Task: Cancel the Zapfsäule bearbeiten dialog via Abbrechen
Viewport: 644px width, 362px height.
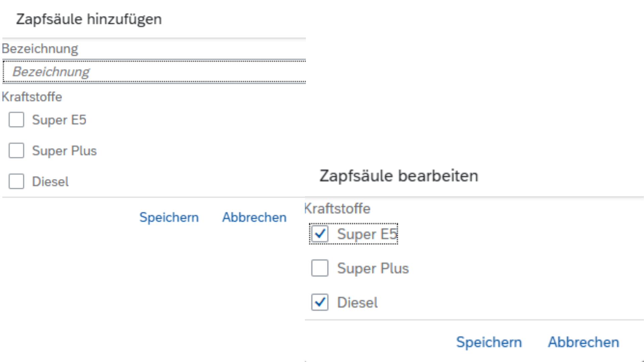Action: (583, 342)
